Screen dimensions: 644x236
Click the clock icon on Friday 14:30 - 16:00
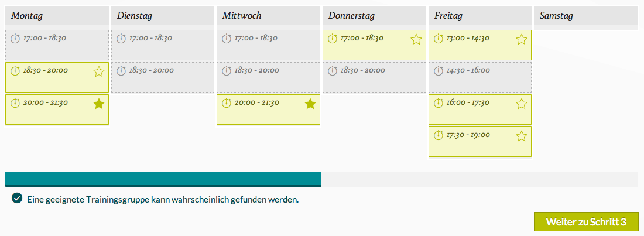(439, 71)
